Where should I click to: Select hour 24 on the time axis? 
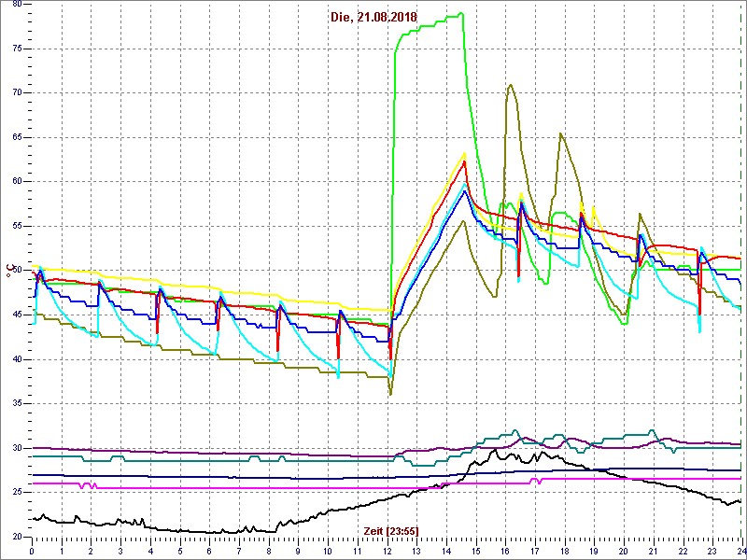pyautogui.click(x=740, y=551)
